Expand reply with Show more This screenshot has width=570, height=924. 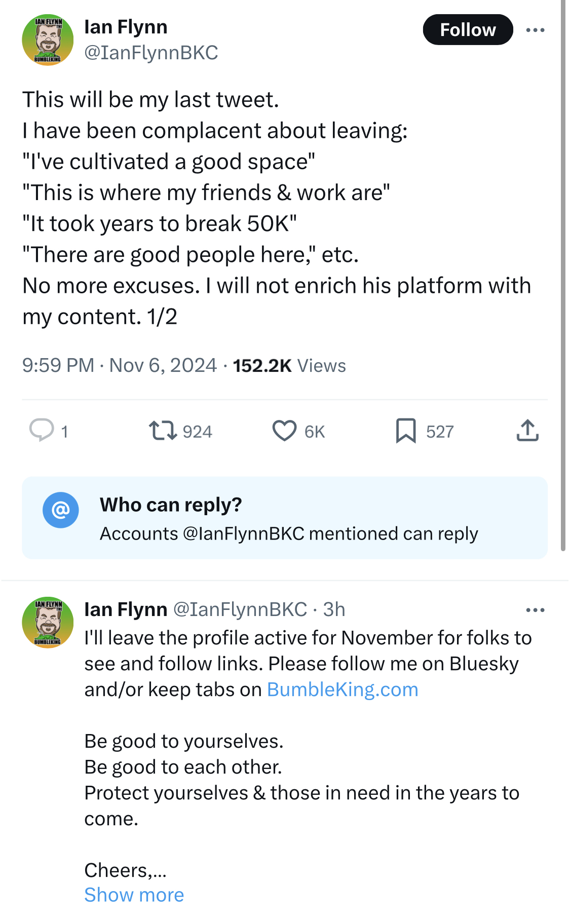click(134, 895)
